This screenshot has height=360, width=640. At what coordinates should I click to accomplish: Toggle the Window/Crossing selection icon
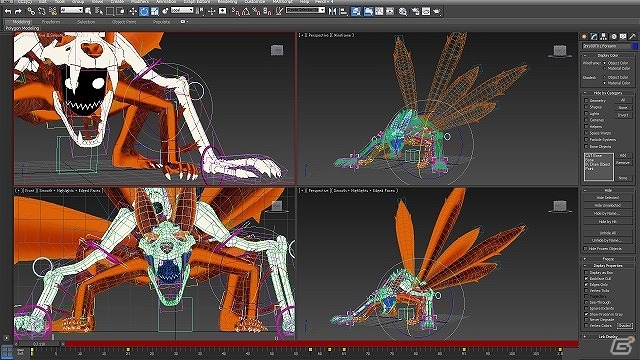(120, 11)
